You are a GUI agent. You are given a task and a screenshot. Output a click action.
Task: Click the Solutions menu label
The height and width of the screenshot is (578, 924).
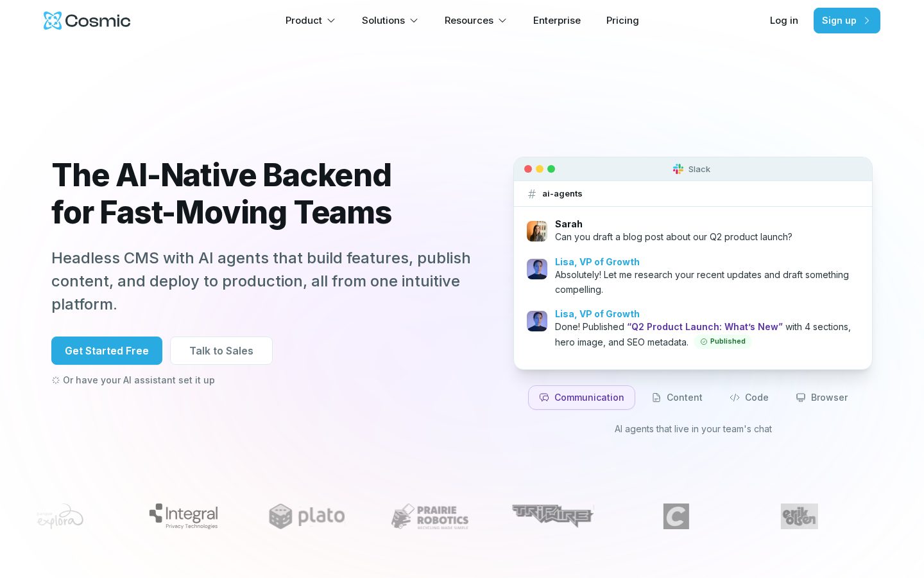[383, 21]
